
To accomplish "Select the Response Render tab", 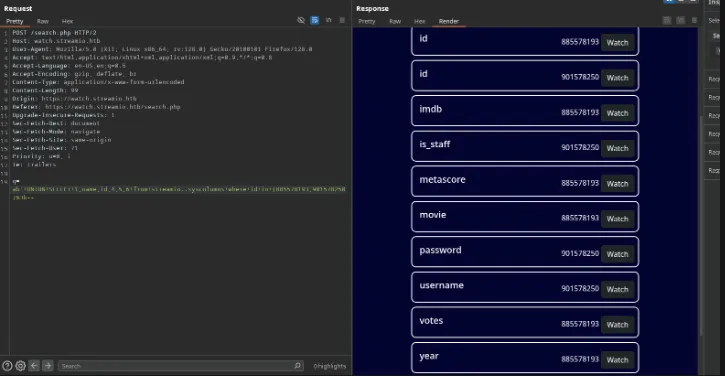I will (449, 21).
